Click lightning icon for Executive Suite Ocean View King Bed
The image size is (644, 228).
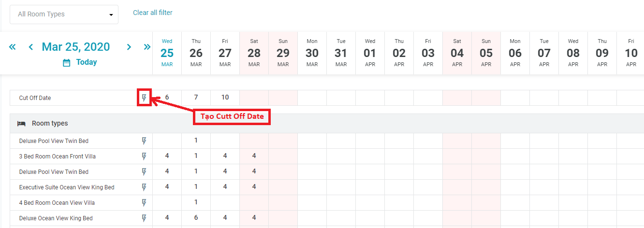[144, 187]
